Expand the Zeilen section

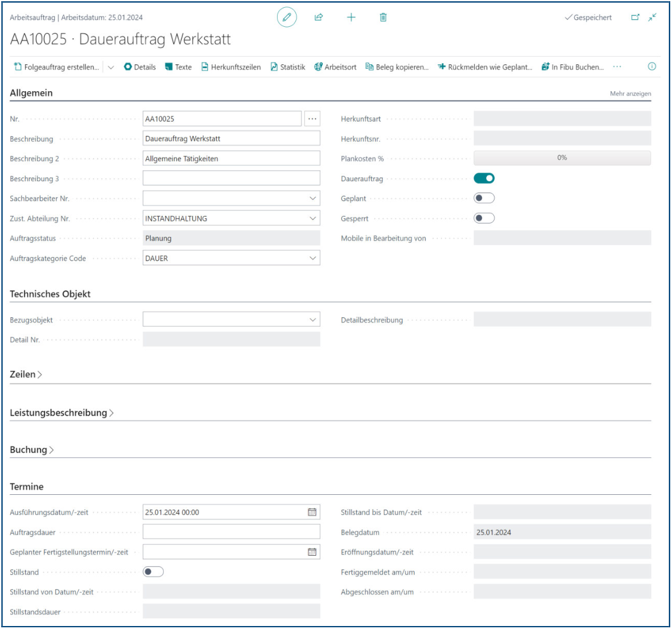[26, 374]
